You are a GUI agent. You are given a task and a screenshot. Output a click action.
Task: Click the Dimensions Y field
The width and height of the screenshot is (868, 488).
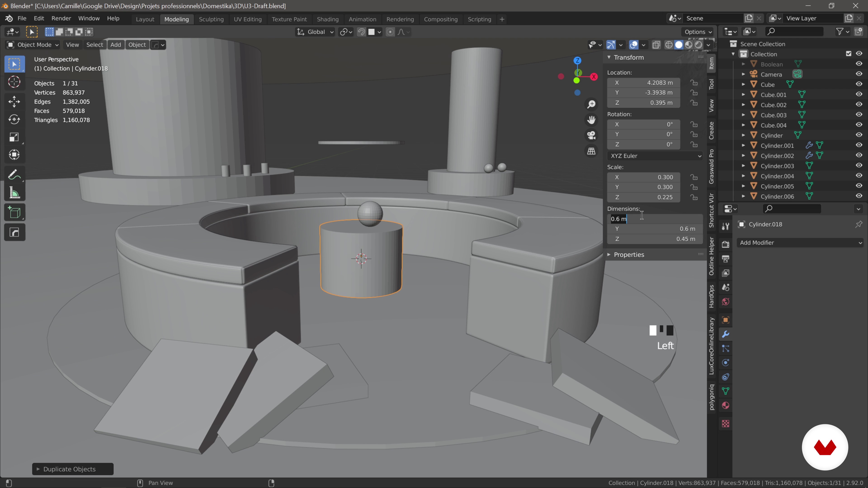[x=655, y=229]
